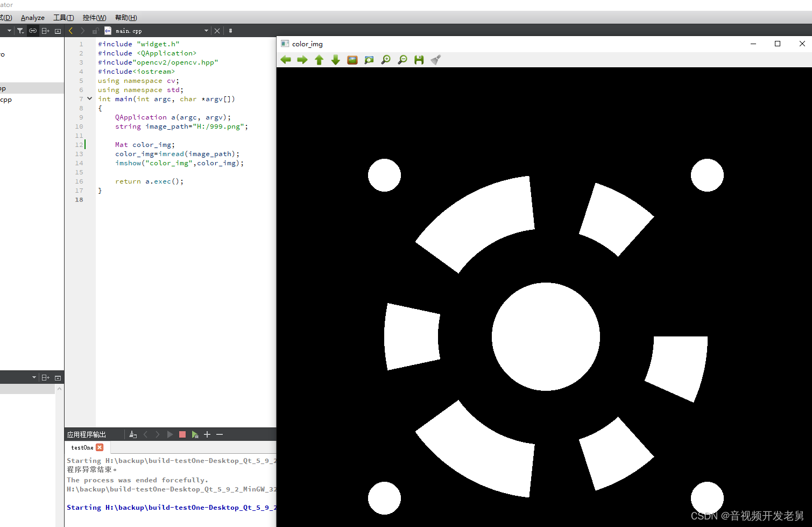This screenshot has height=527, width=812.
Task: Close the main.cpp document
Action: (217, 31)
